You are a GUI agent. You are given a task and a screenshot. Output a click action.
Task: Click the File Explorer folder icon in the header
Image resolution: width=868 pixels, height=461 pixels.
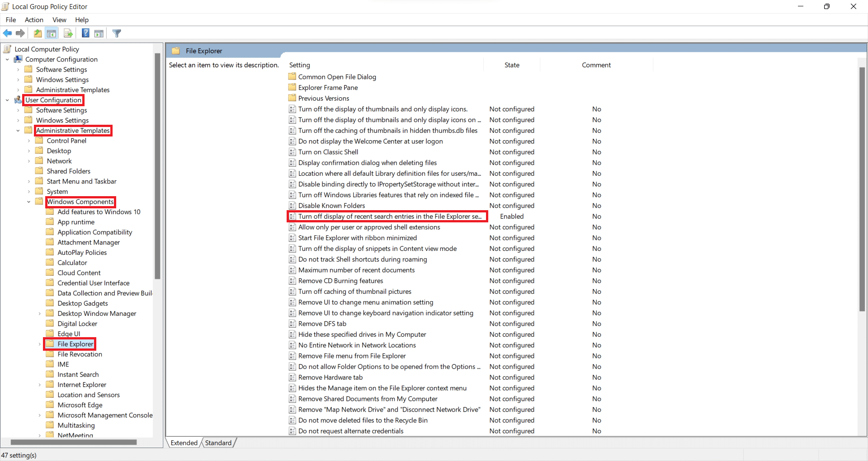pos(176,51)
